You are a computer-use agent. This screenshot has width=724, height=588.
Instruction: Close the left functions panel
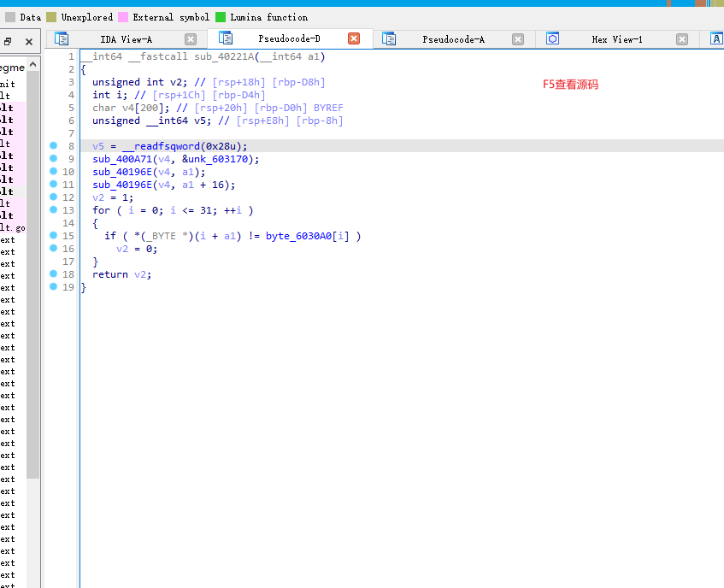click(29, 42)
